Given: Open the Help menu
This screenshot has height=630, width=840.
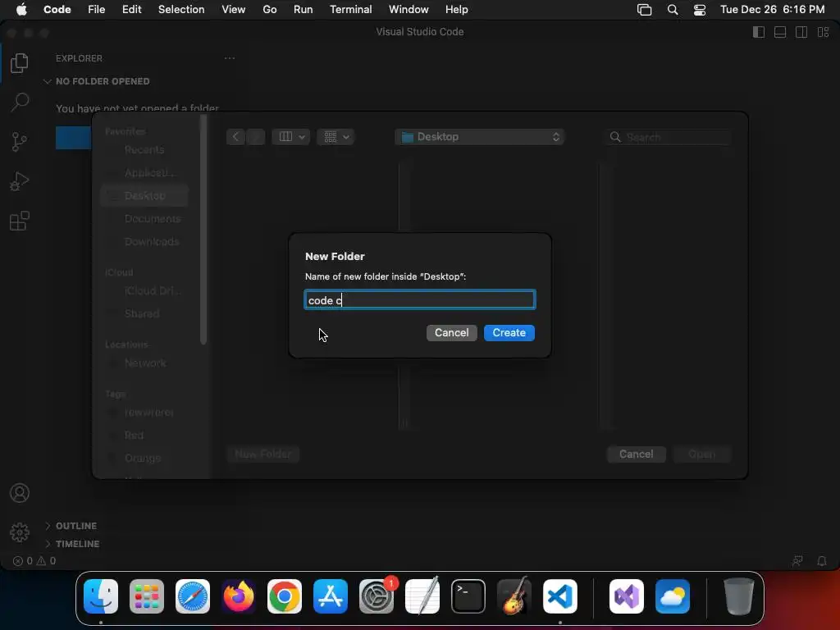Looking at the screenshot, I should pyautogui.click(x=456, y=10).
